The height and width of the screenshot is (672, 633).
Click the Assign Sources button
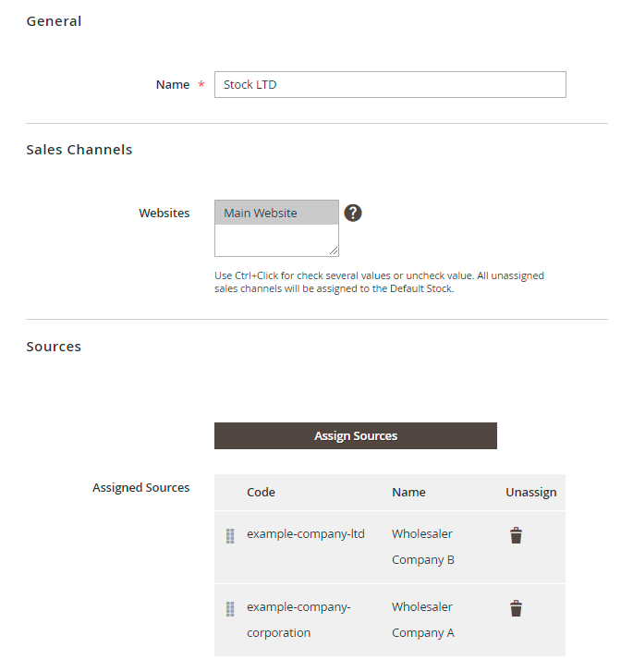click(x=356, y=436)
